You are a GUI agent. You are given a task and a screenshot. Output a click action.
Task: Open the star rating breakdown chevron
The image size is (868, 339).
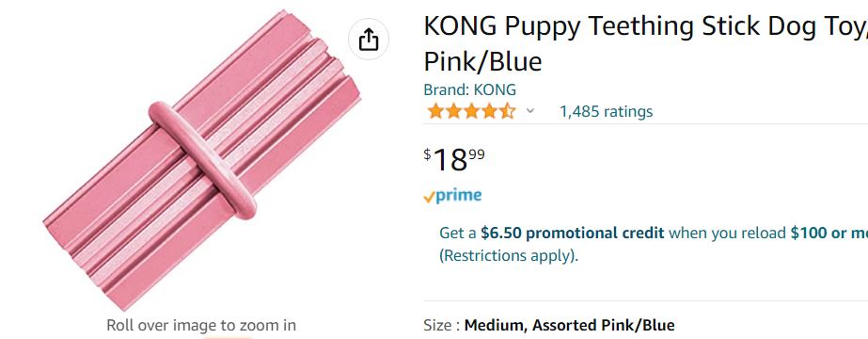point(530,111)
